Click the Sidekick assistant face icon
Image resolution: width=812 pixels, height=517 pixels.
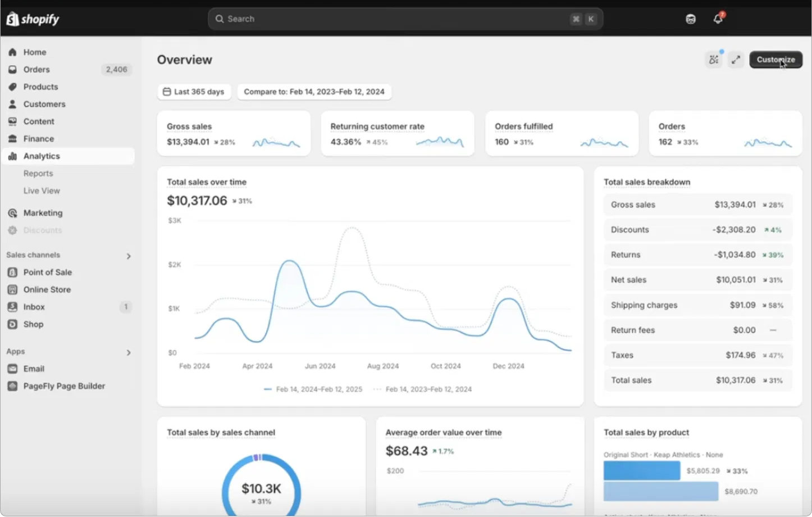pyautogui.click(x=691, y=19)
